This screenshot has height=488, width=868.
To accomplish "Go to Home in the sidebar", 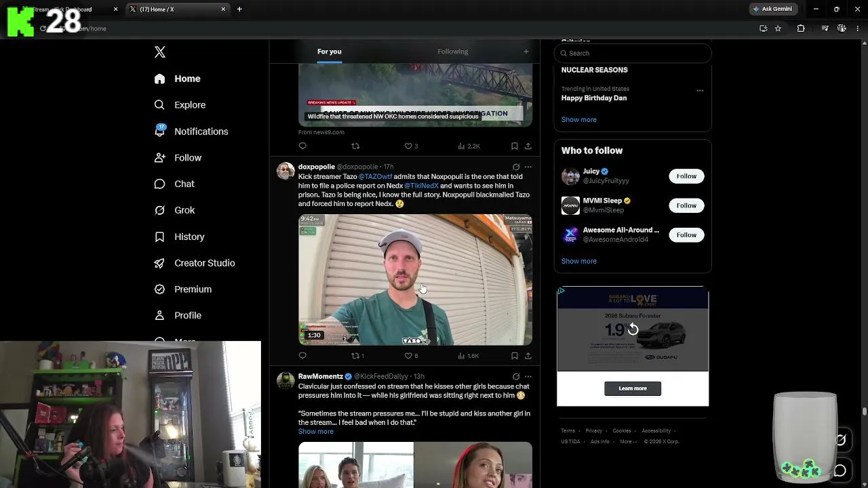I will 177,79.
